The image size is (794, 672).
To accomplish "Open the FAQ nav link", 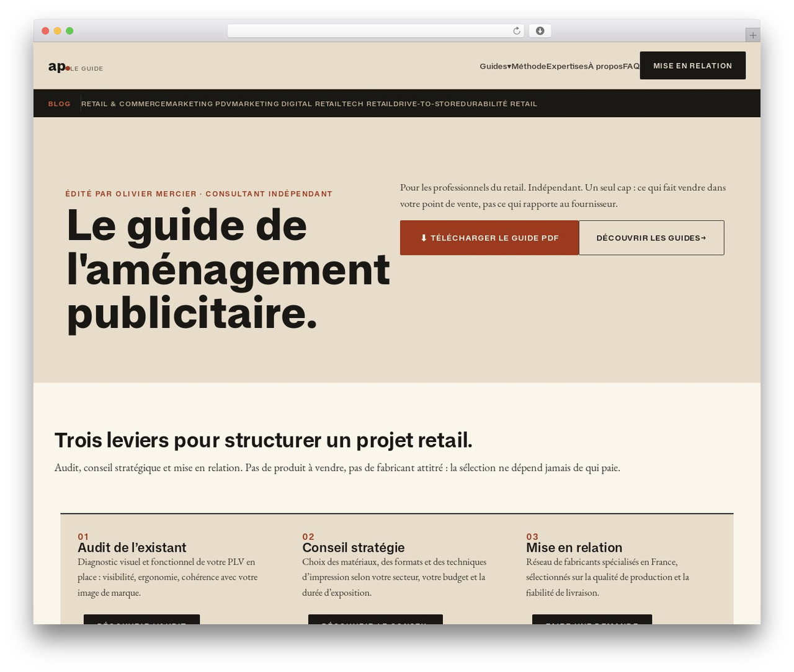I will coord(631,66).
